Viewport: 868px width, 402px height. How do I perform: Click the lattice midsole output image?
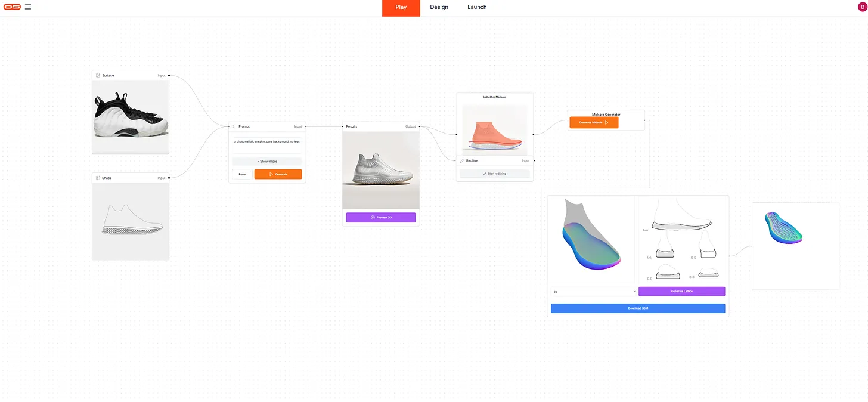tap(784, 228)
